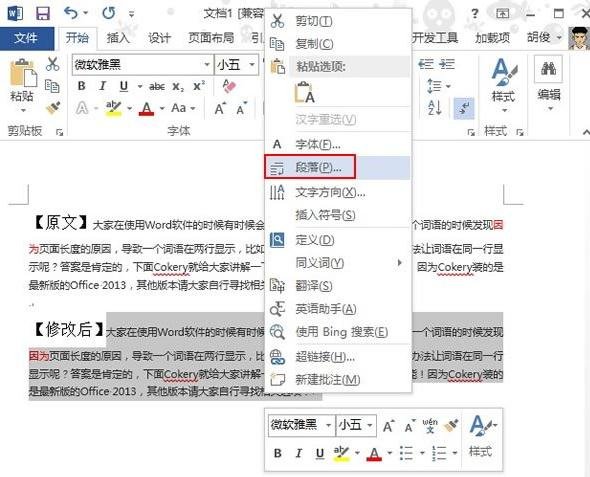Toggle superscript X² formatting
Image resolution: width=590 pixels, height=477 pixels.
199,86
